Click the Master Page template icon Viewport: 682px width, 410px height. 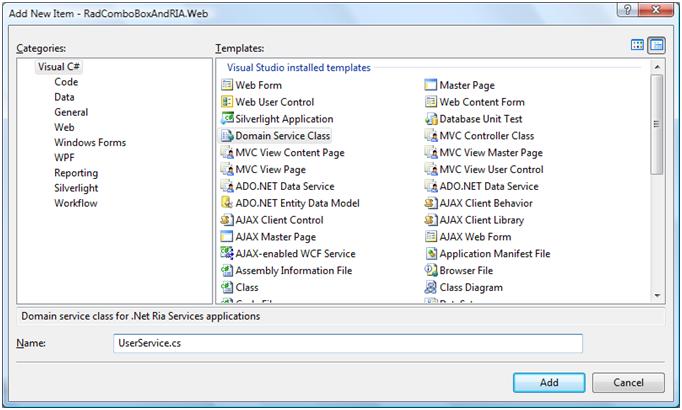click(431, 85)
